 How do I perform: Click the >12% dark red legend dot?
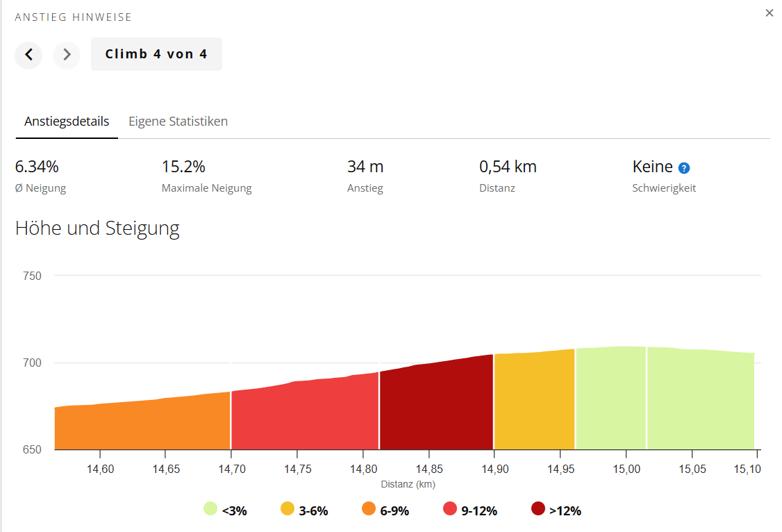click(538, 509)
